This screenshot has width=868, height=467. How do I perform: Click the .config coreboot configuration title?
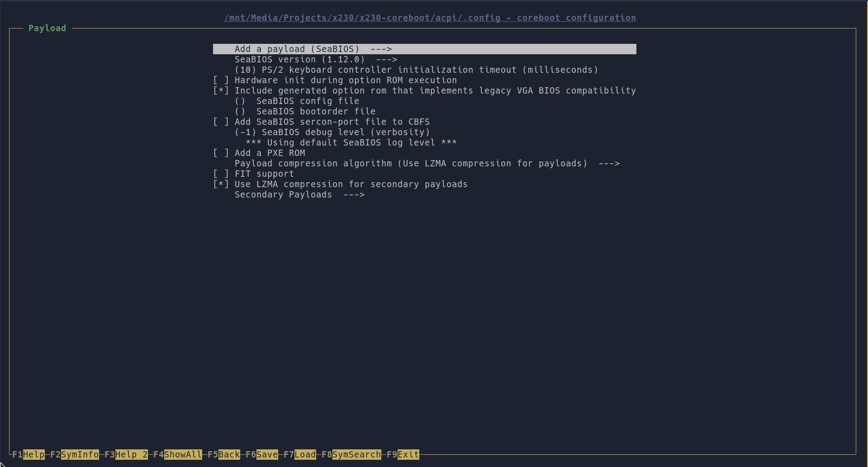[x=430, y=18]
